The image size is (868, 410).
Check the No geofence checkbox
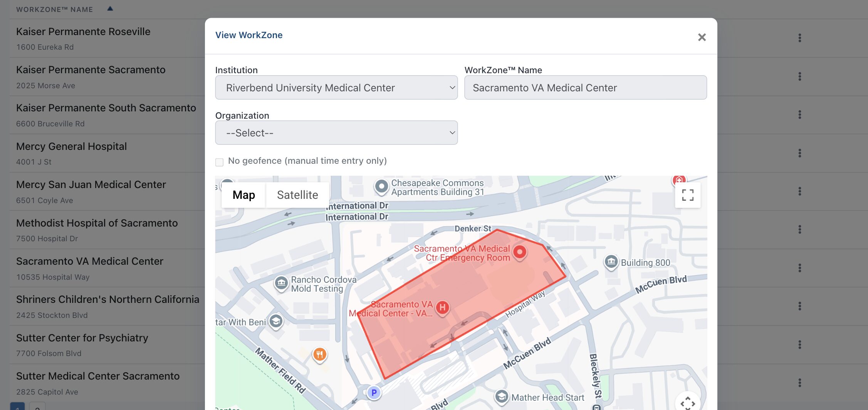(x=219, y=162)
